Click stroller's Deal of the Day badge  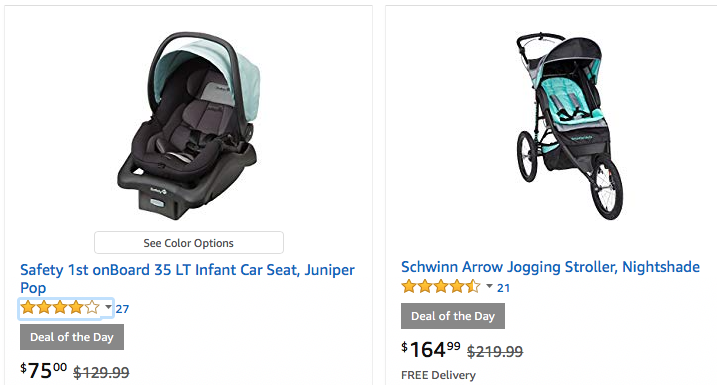453,316
